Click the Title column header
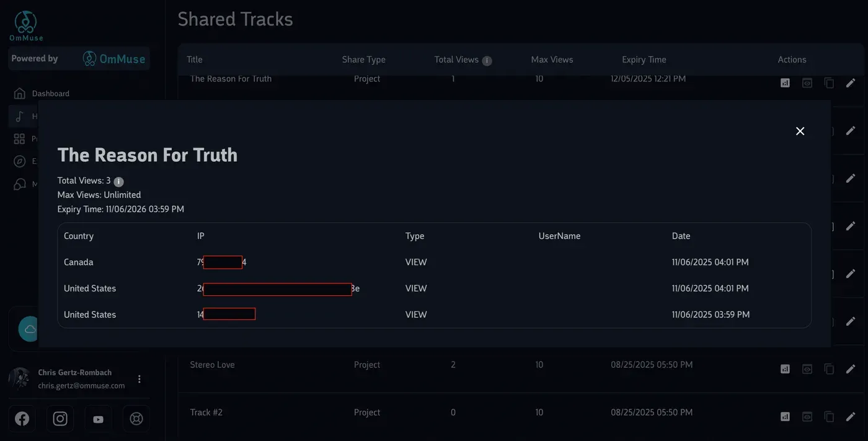 (195, 60)
